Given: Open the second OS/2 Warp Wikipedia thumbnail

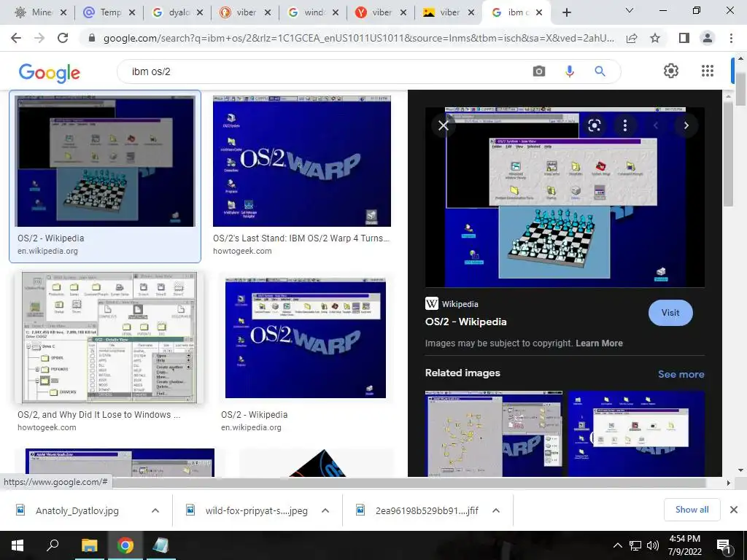Looking at the screenshot, I should pos(306,338).
